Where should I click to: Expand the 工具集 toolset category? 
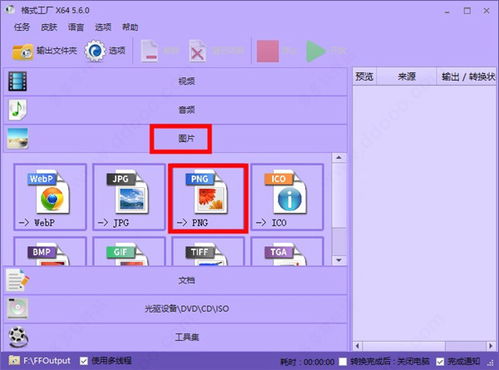click(x=175, y=337)
